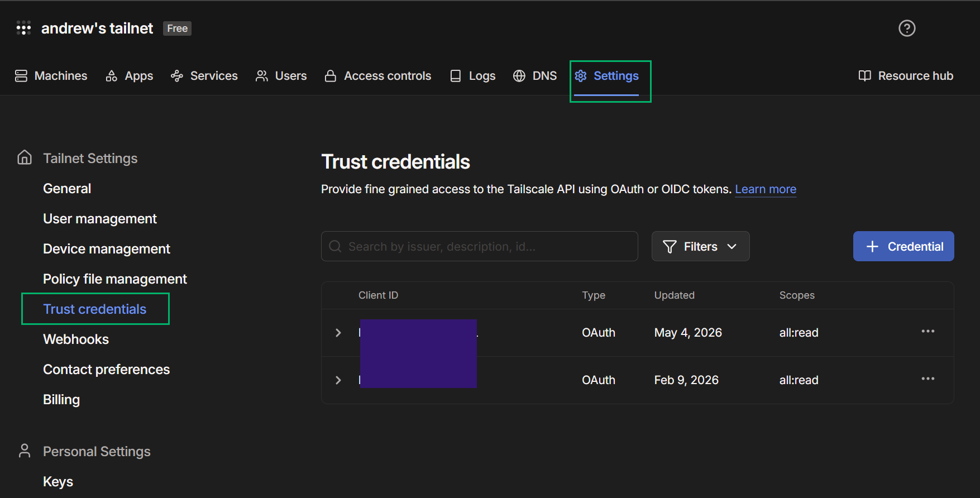This screenshot has width=980, height=498.
Task: Click the Logs book icon
Action: [456, 76]
